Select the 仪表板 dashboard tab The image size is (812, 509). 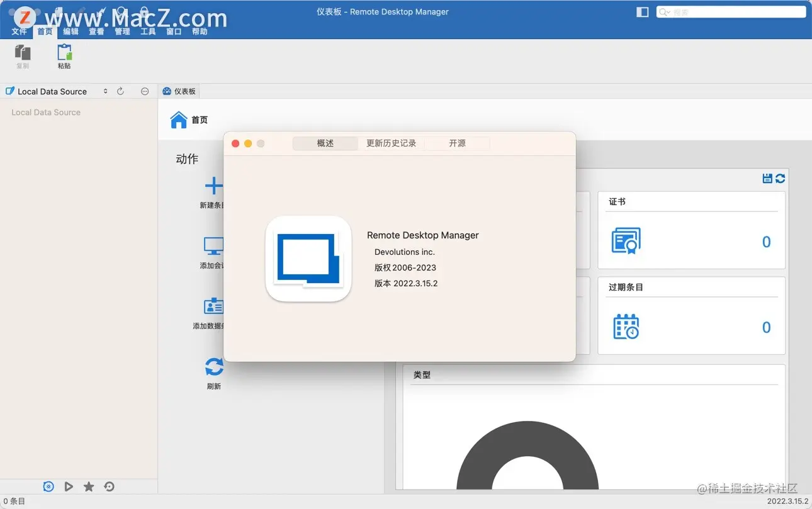point(179,91)
